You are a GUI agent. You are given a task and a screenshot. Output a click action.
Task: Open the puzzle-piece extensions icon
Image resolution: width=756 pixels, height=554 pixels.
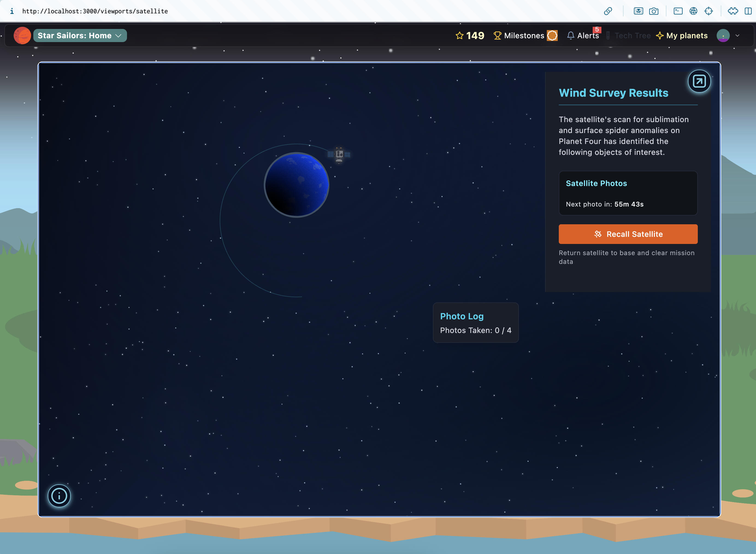733,11
